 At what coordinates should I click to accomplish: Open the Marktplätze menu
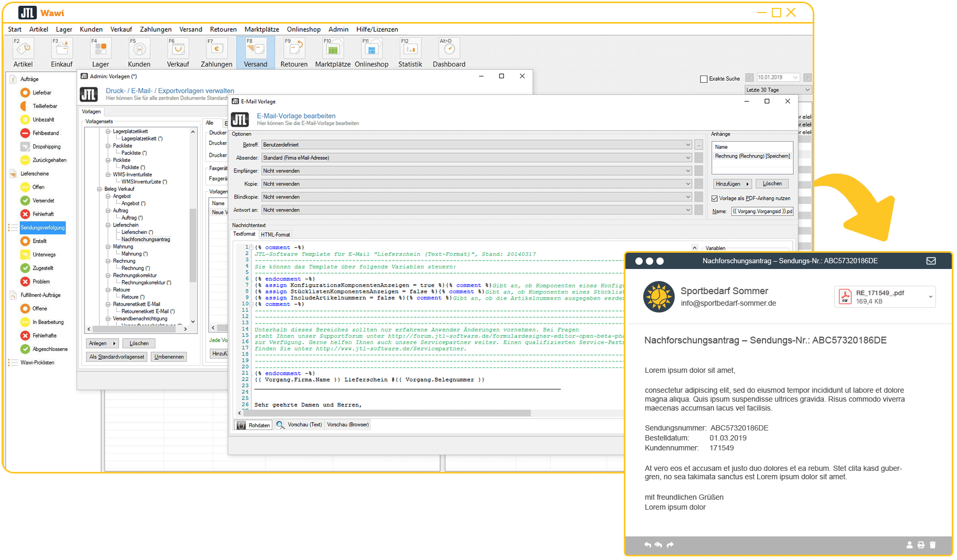point(261,29)
